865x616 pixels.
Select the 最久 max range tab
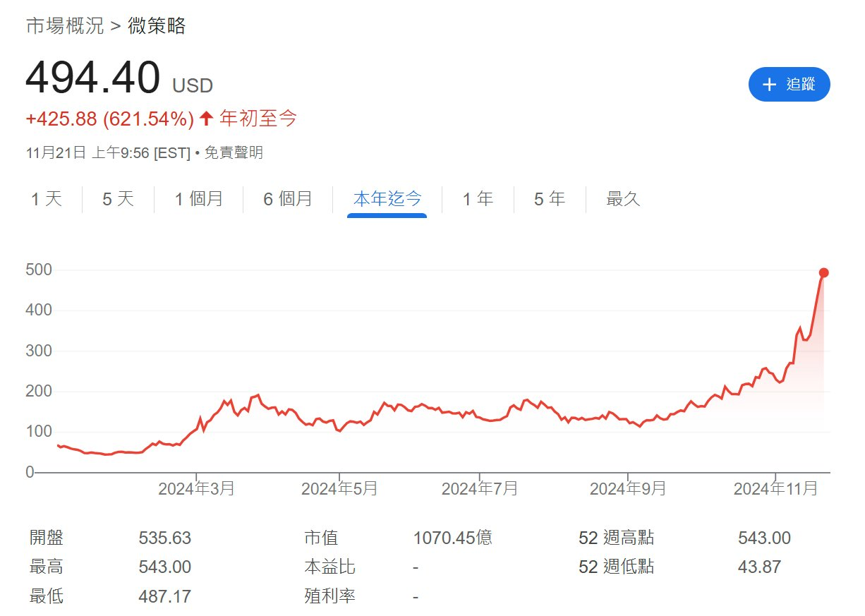[623, 199]
